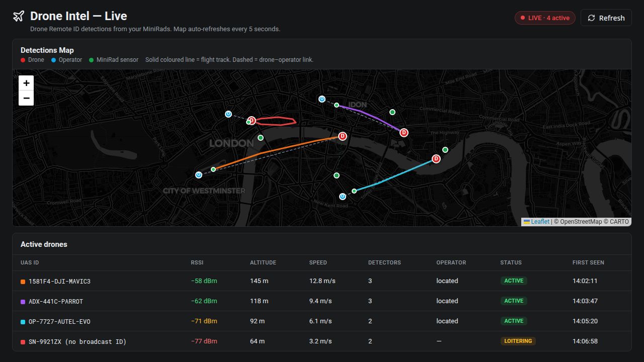Click the ALTITUDE column header

coord(263,262)
